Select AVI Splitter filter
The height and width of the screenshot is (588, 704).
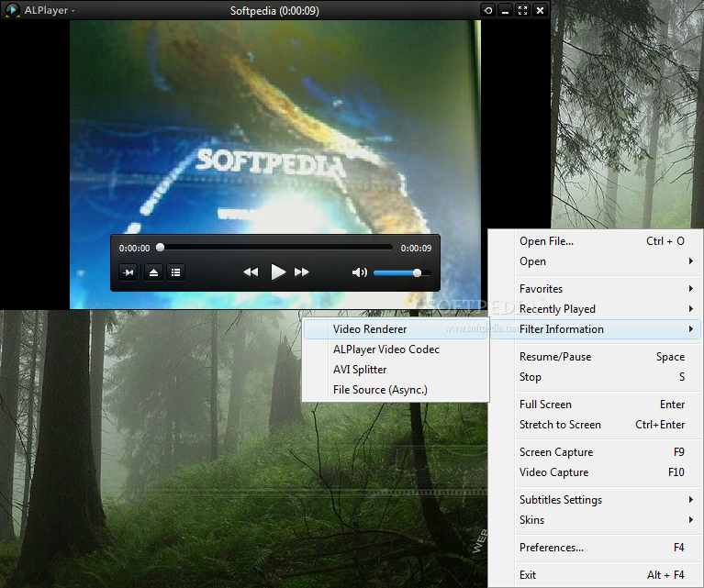click(396, 370)
